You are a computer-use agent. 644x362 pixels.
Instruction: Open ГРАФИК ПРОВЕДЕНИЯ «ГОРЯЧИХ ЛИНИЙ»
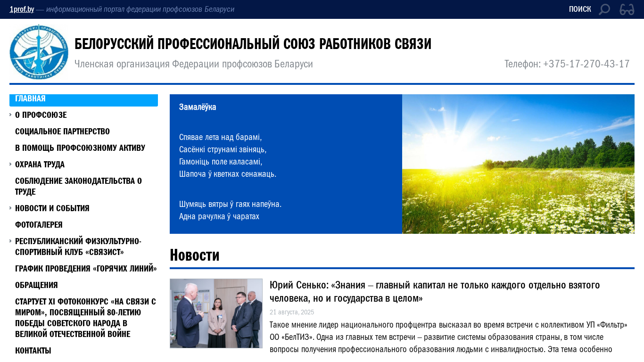(x=86, y=269)
